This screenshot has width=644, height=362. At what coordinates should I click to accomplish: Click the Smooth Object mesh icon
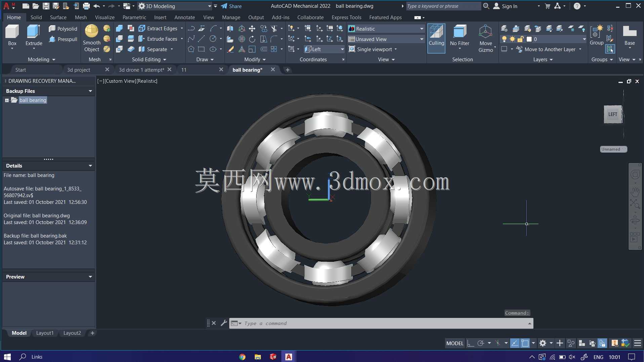tap(91, 38)
